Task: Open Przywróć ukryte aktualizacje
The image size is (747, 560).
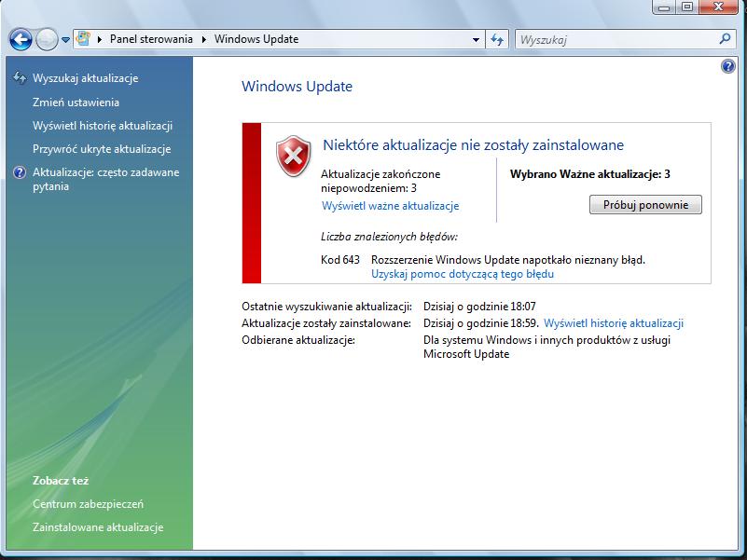Action: pos(102,149)
